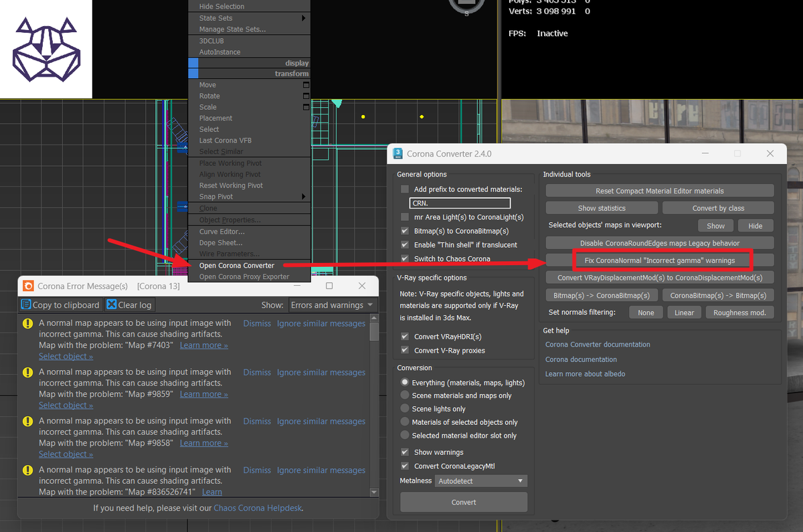
Task: Open the Show Errors and warnings dropdown
Action: 333,305
